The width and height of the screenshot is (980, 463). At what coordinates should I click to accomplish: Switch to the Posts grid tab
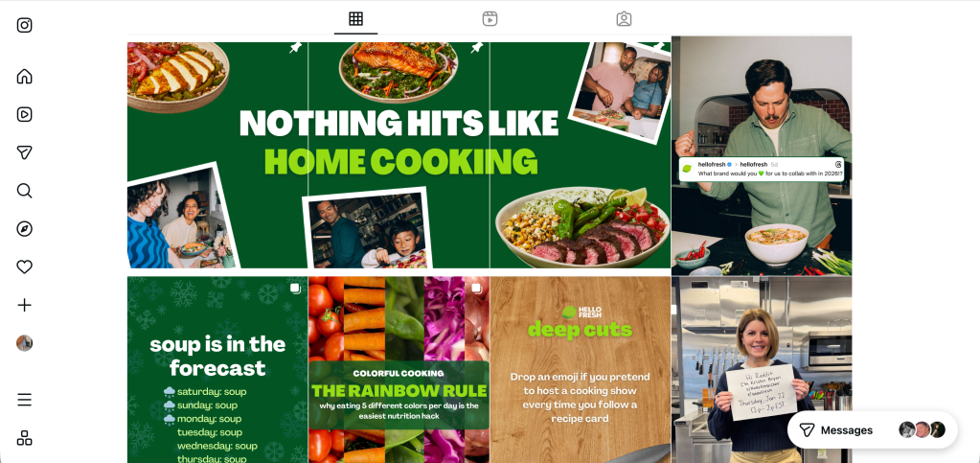tap(355, 19)
